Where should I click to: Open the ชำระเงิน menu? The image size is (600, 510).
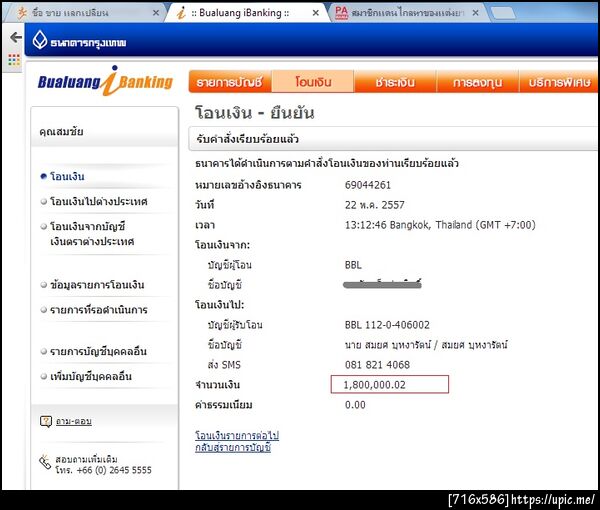pyautogui.click(x=395, y=81)
